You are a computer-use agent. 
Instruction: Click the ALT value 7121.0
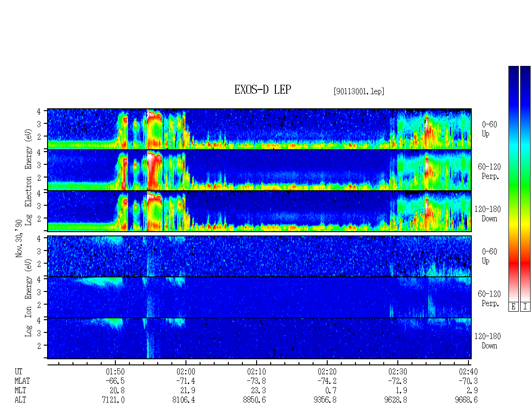pos(113,400)
